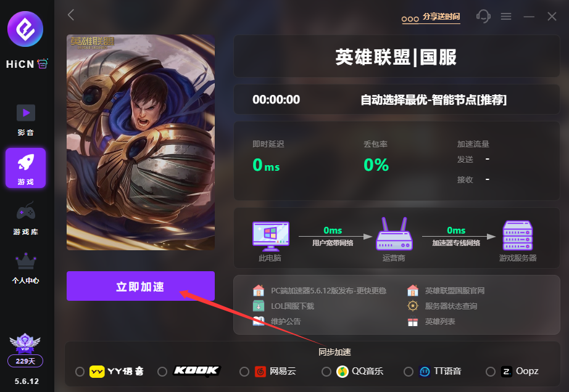Click the 运营商 router icon

[394, 234]
